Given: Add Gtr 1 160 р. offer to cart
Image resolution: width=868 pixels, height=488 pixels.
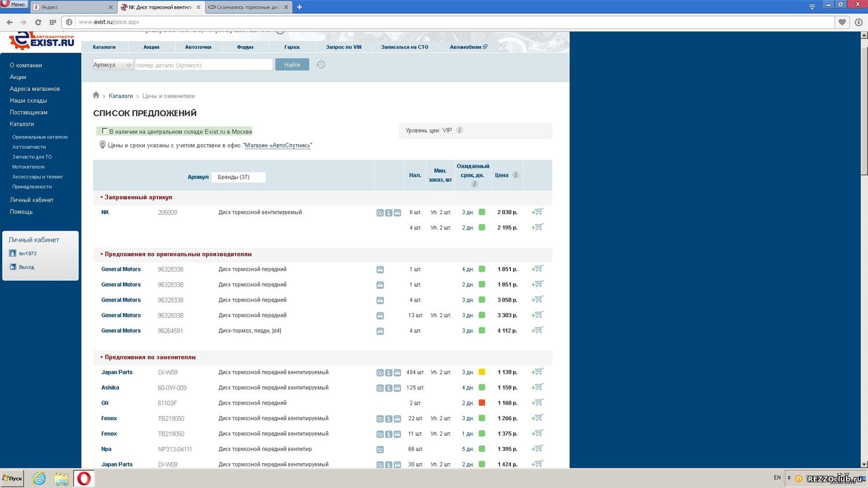Looking at the screenshot, I should [537, 402].
